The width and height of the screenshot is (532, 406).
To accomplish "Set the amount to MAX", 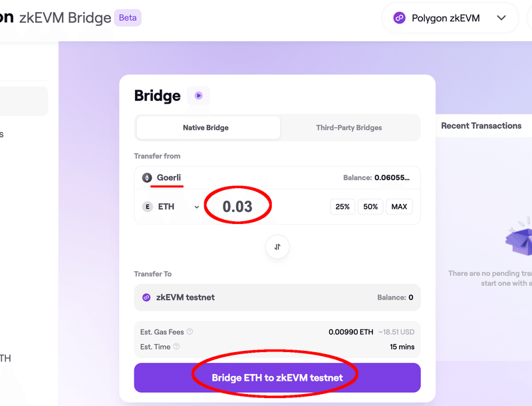I will click(x=399, y=207).
